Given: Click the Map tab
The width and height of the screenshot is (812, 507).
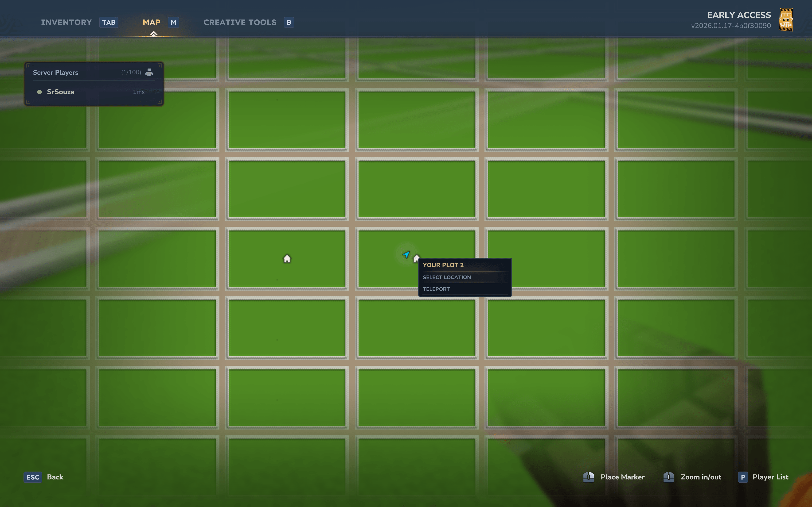Looking at the screenshot, I should 152,23.
